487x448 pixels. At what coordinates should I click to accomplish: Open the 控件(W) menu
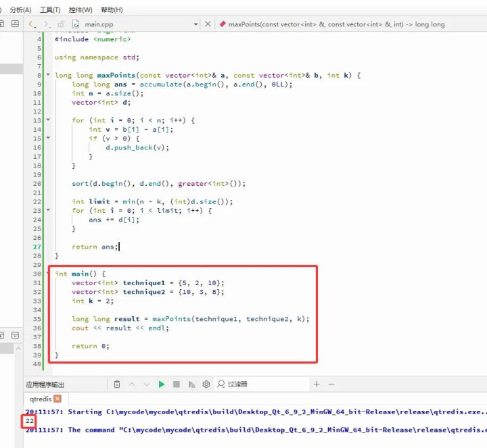coord(80,10)
